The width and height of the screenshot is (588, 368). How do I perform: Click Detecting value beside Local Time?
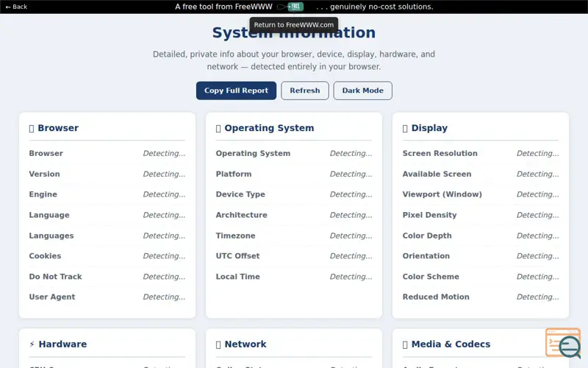(x=351, y=277)
